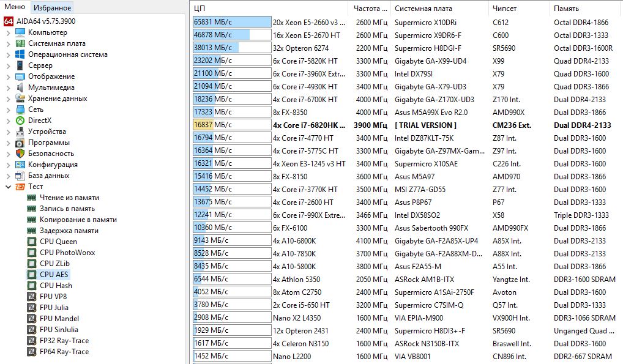Sort by the Память column header

click(x=586, y=9)
